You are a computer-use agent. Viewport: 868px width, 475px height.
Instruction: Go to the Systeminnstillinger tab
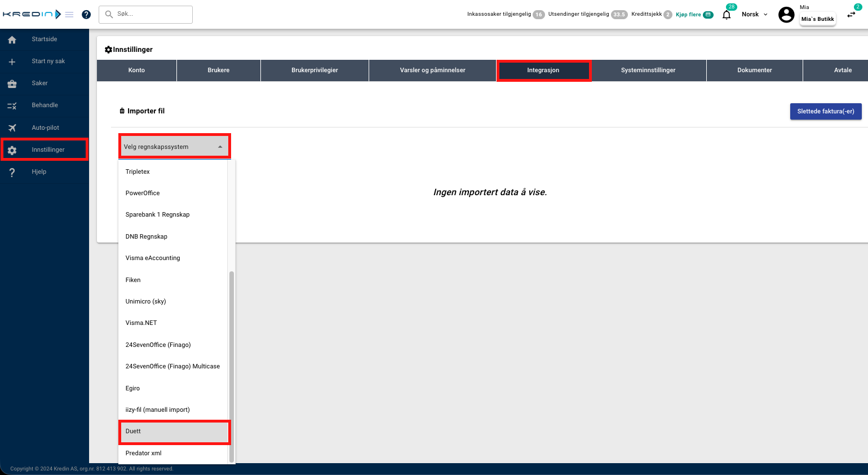pos(648,71)
